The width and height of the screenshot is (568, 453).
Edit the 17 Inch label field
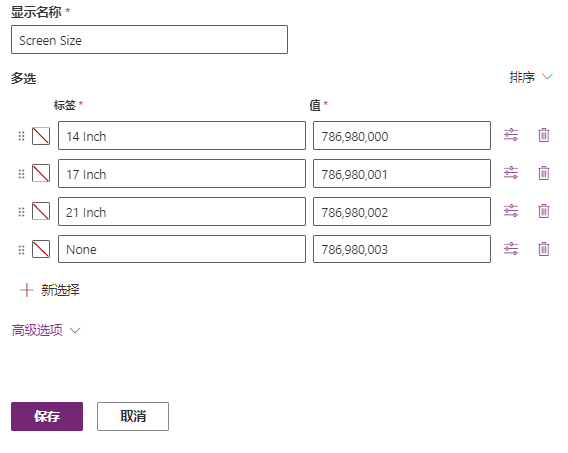coord(182,173)
